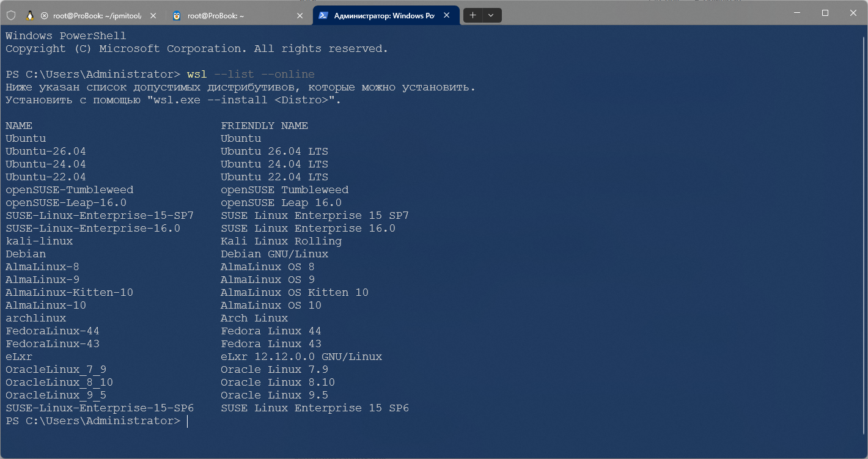Screen dimensions: 868x459
Task: Click the "Windows PowerShell" banner line
Action: pos(66,36)
